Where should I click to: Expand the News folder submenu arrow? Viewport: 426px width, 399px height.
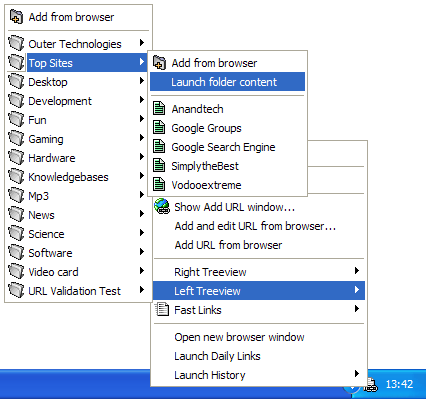point(142,213)
